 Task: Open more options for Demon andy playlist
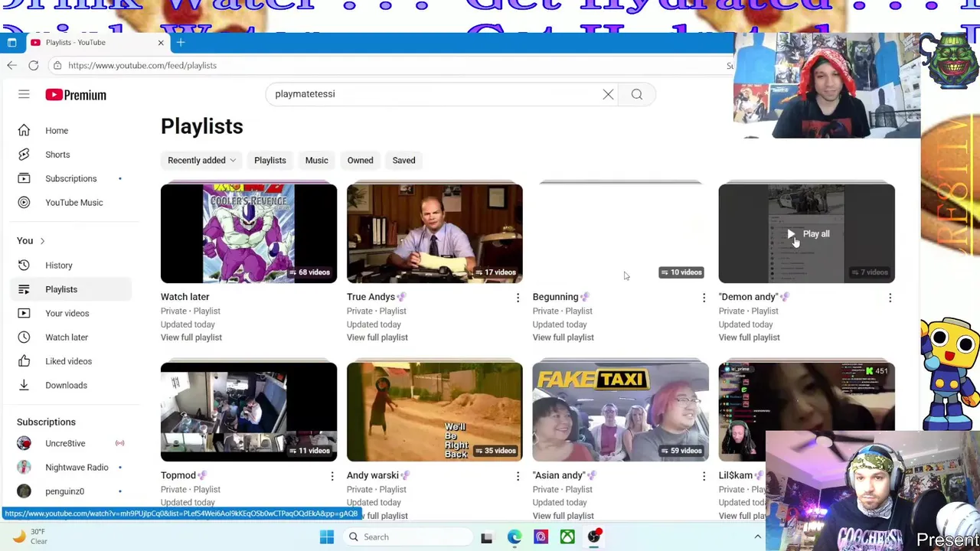[890, 298]
